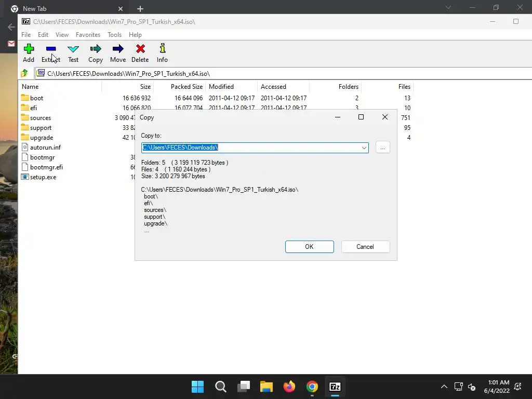The image size is (532, 399).
Task: Switch to Chrome on taskbar
Action: [312, 387]
